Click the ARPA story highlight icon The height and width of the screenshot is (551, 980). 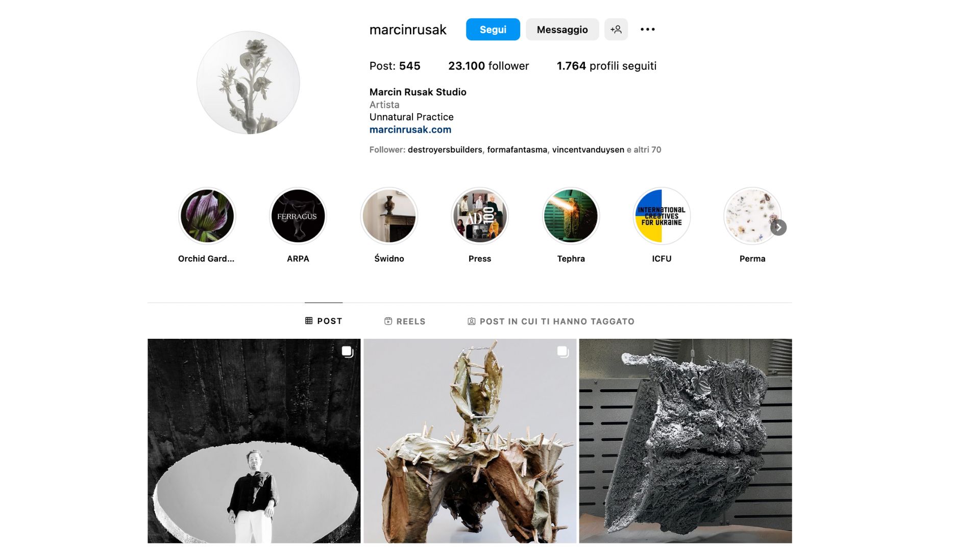(298, 215)
